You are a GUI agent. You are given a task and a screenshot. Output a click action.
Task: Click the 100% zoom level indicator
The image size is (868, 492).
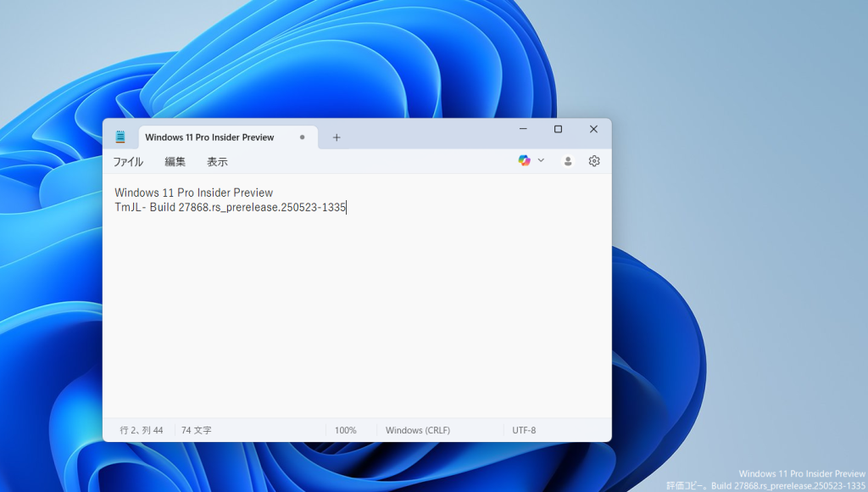click(346, 430)
